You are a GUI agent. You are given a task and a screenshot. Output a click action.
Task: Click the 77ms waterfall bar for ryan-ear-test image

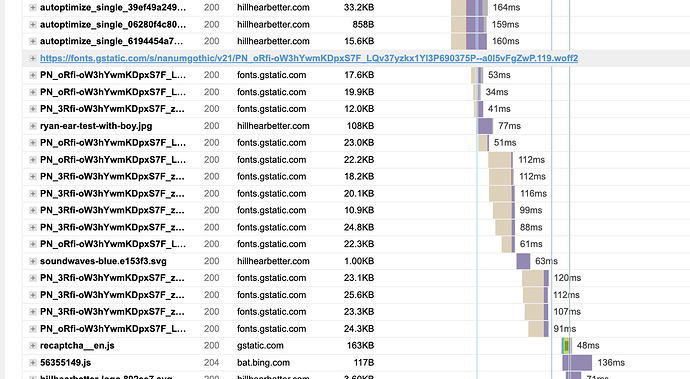click(x=485, y=126)
